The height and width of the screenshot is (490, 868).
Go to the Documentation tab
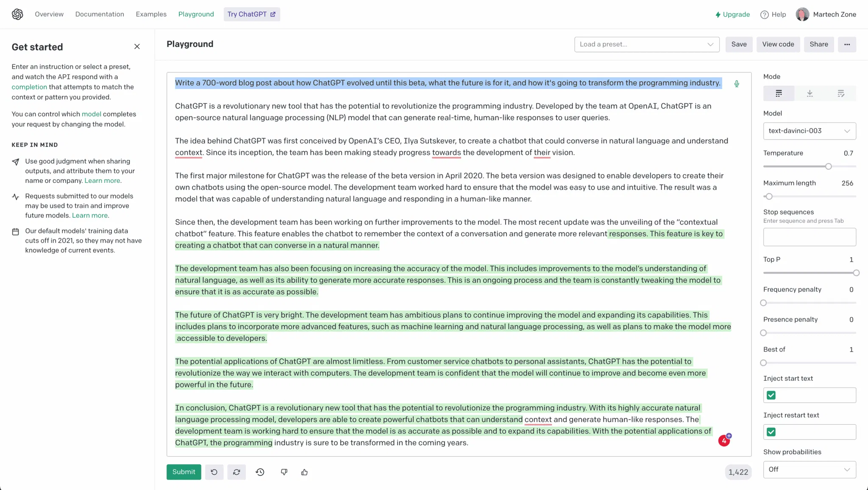point(100,14)
